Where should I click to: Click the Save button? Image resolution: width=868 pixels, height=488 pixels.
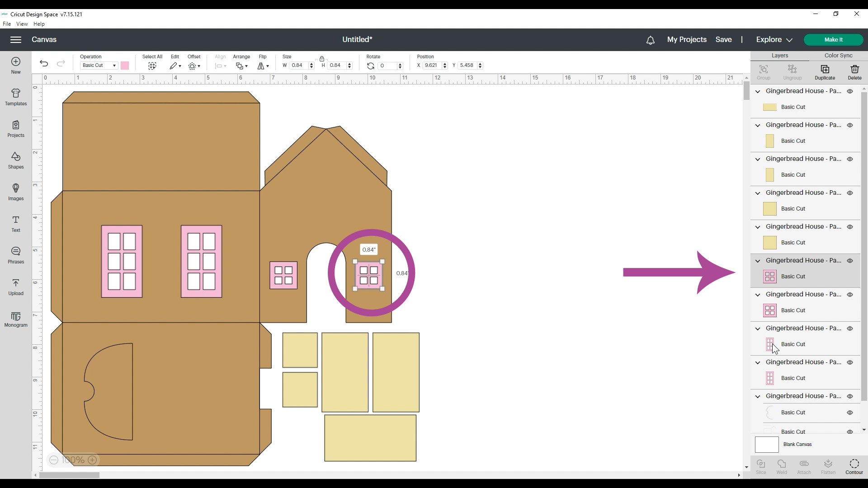pyautogui.click(x=723, y=40)
